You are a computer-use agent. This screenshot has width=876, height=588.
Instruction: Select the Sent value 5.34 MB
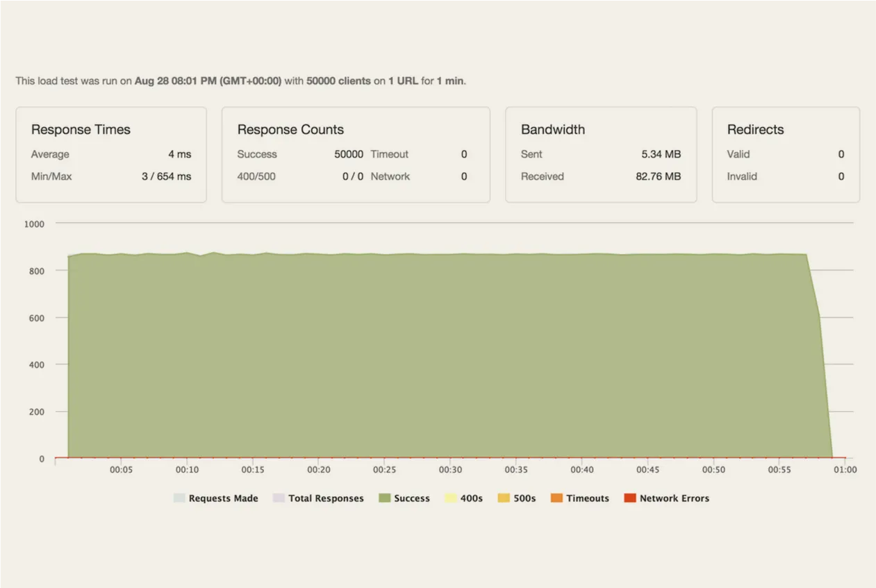click(x=661, y=154)
